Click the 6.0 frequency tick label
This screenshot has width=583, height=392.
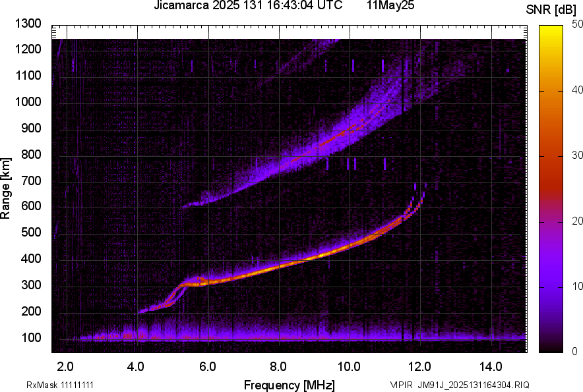pyautogui.click(x=208, y=367)
